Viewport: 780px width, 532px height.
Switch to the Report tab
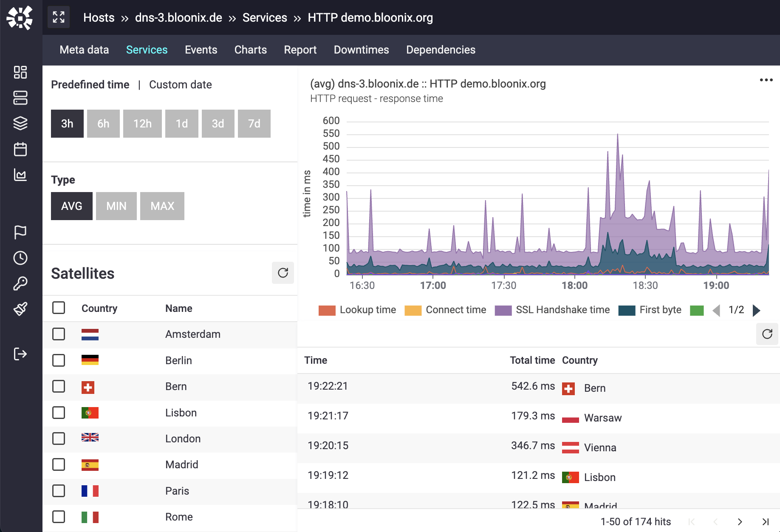(x=300, y=50)
